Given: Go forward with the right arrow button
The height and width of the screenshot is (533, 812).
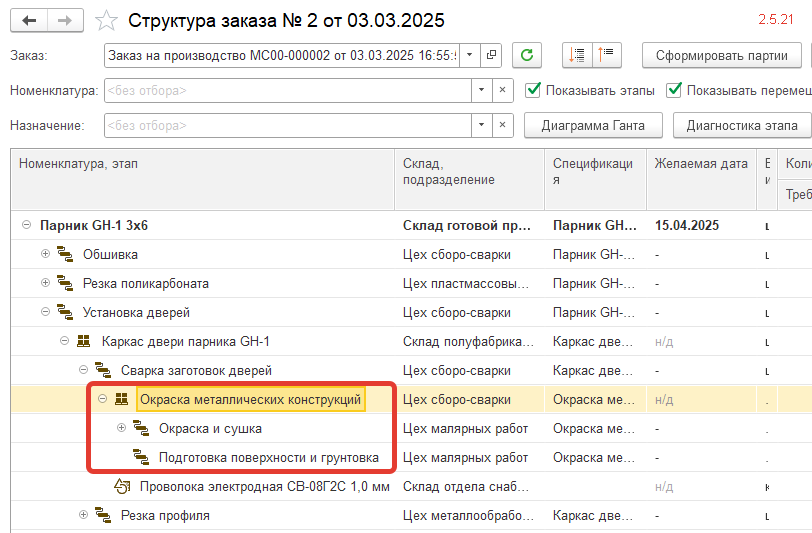Looking at the screenshot, I should (x=65, y=21).
